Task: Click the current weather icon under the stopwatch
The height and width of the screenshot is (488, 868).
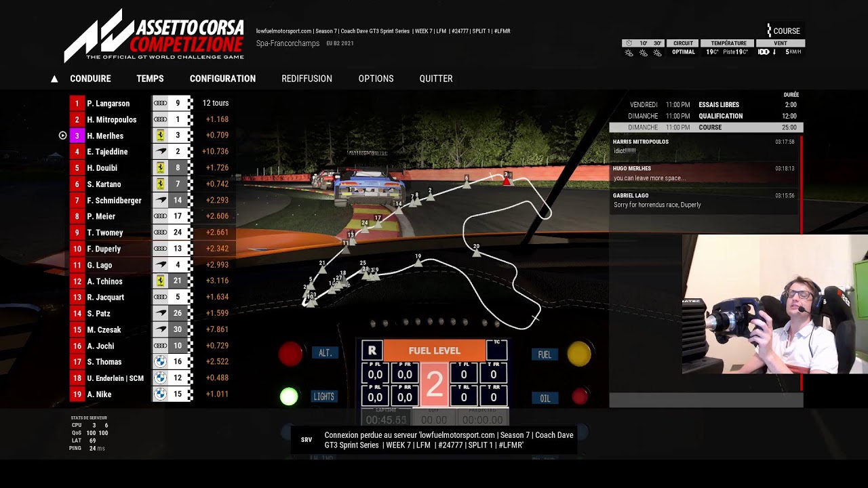Action: (x=629, y=53)
